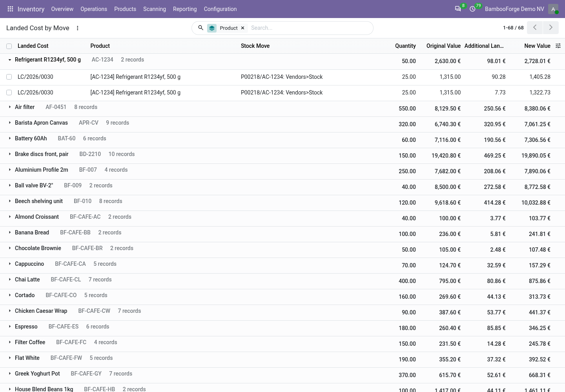Go to the previous page arrow
Image resolution: width=565 pixels, height=392 pixels.
point(535,27)
